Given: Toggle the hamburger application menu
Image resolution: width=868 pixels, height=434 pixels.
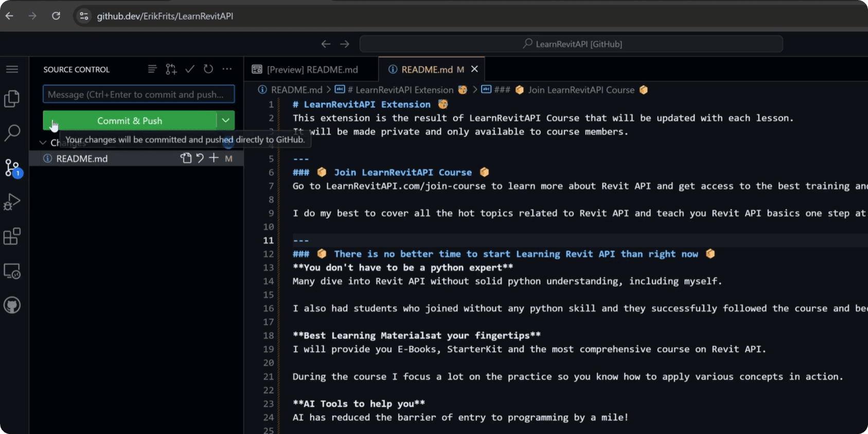Looking at the screenshot, I should coord(12,69).
